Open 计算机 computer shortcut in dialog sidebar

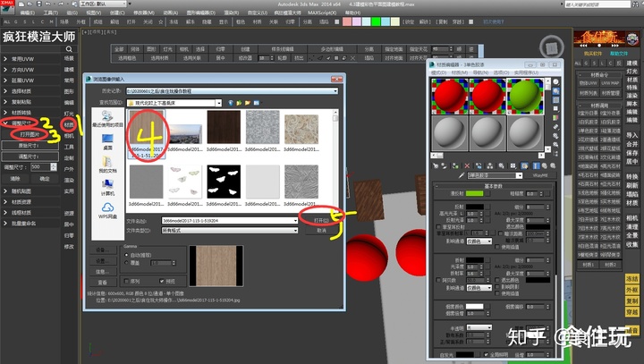(107, 188)
